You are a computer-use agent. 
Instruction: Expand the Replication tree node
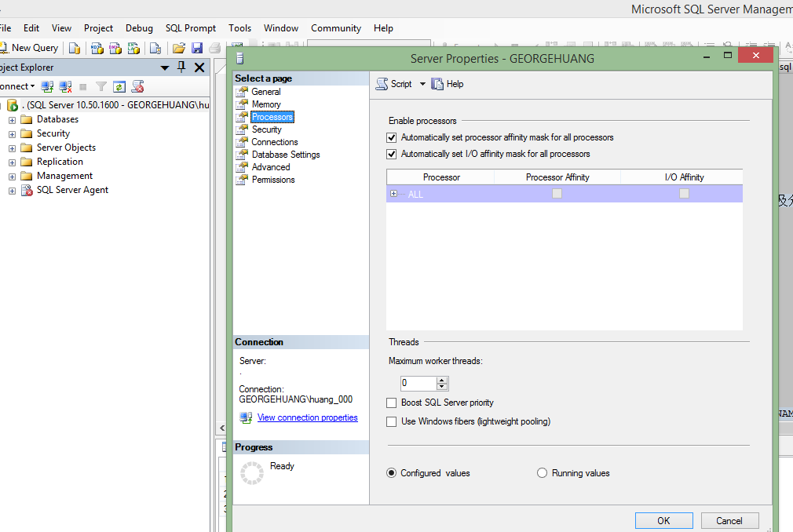[x=12, y=162]
